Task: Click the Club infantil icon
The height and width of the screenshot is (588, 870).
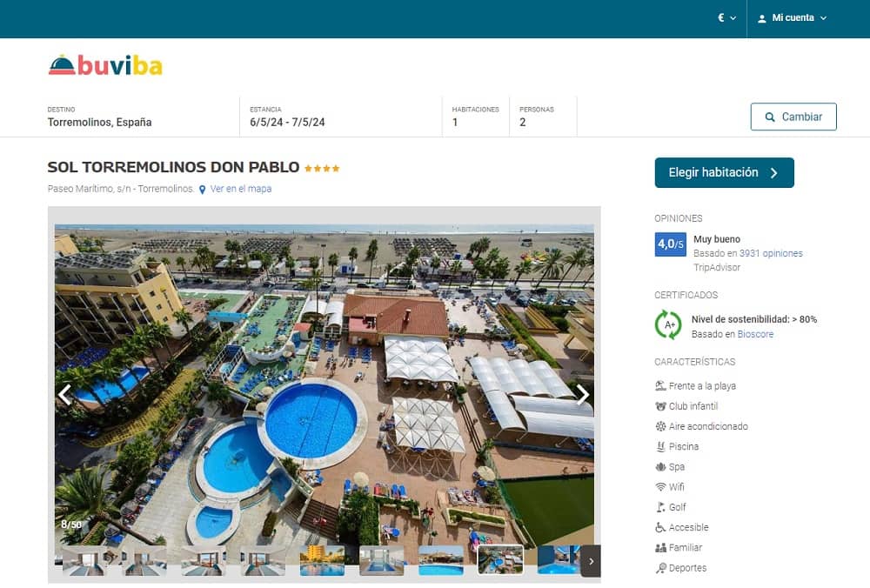Action: (660, 406)
